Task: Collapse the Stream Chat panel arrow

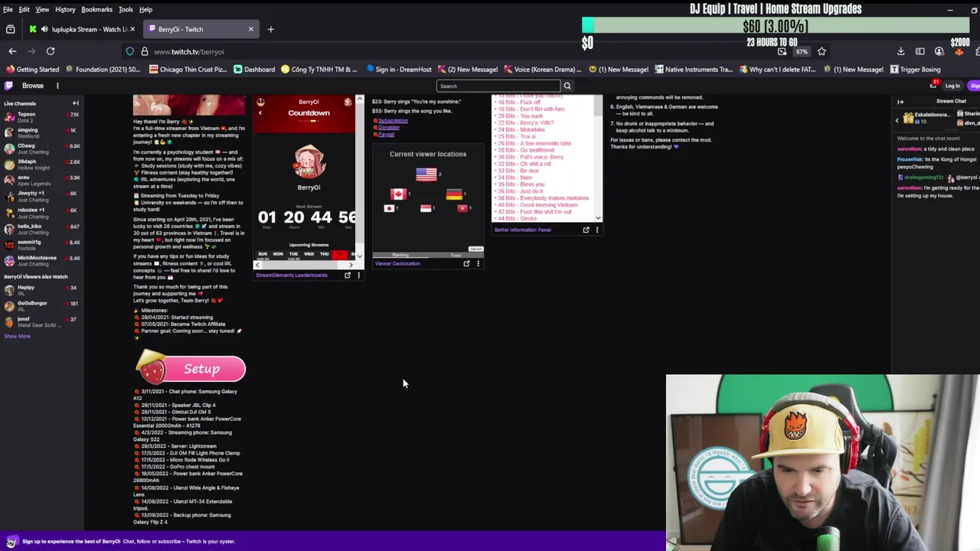Action: tap(900, 101)
